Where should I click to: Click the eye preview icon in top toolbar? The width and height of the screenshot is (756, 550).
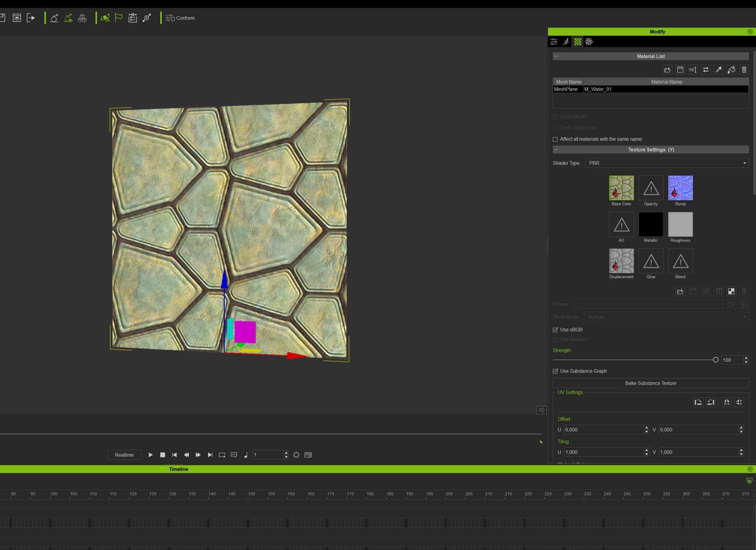tap(17, 18)
